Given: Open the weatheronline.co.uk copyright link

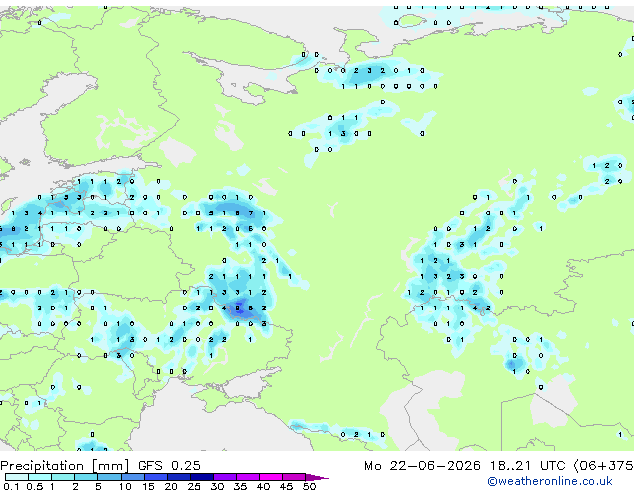Looking at the screenshot, I should tap(550, 481).
